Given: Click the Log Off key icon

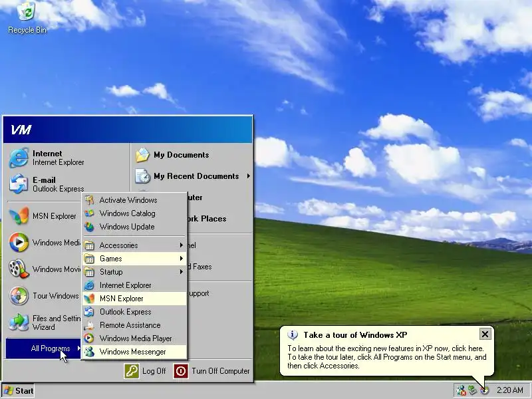Looking at the screenshot, I should tap(131, 371).
